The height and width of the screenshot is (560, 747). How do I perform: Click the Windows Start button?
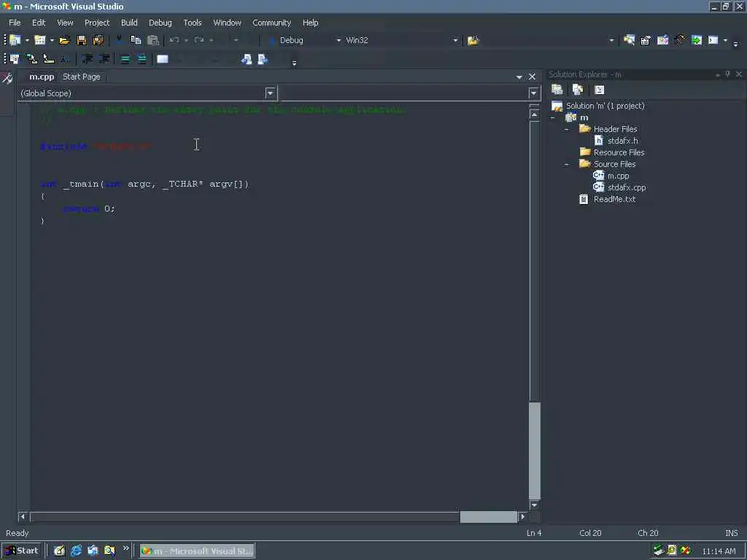click(x=23, y=551)
